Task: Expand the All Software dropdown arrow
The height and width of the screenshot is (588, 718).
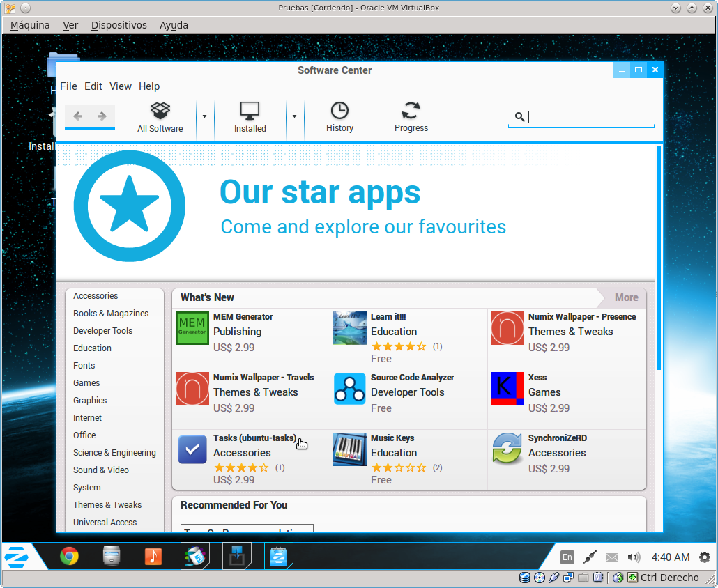Action: tap(204, 116)
